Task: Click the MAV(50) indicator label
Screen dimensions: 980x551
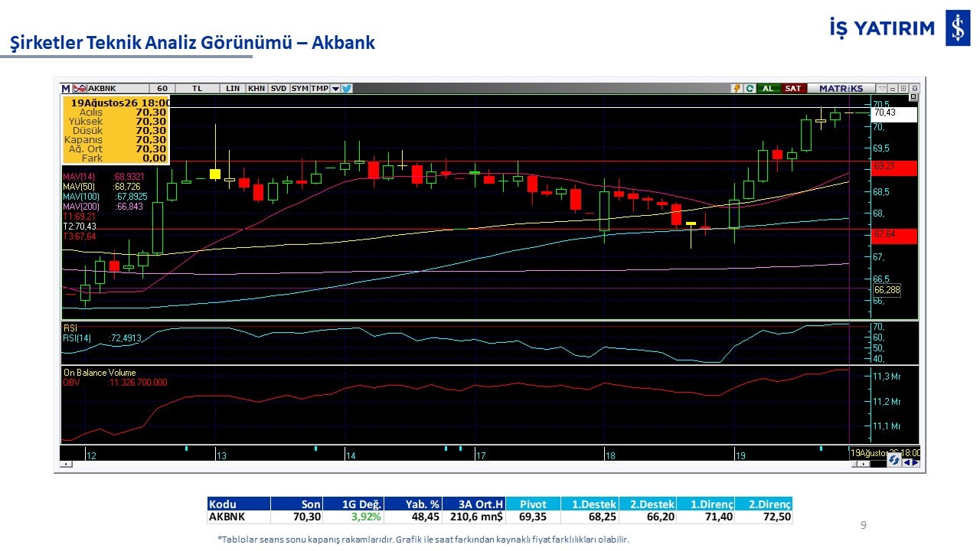Action: (x=79, y=187)
